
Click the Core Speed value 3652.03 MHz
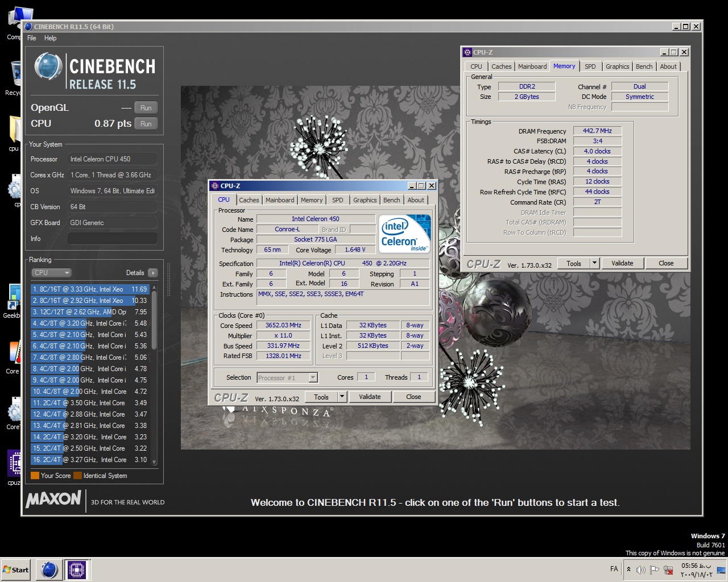(x=283, y=325)
